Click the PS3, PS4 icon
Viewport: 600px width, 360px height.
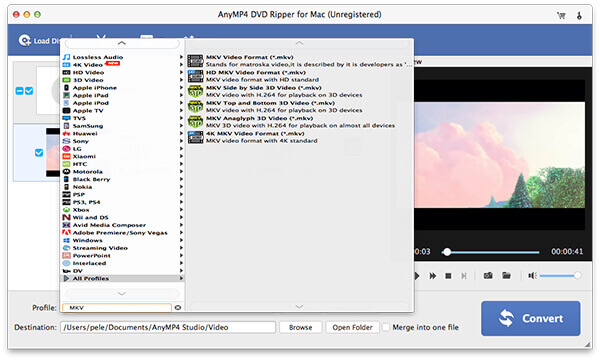[x=66, y=202]
